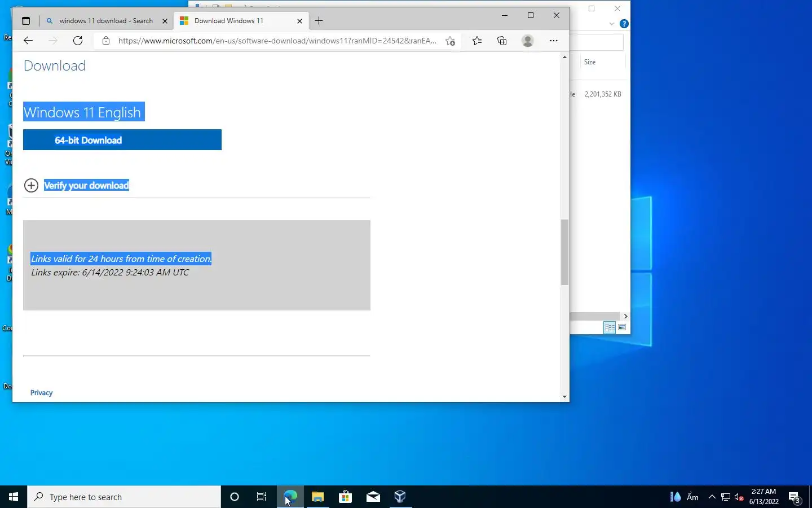Open Microsoft Store from the taskbar
The image size is (812, 508).
coord(345,497)
